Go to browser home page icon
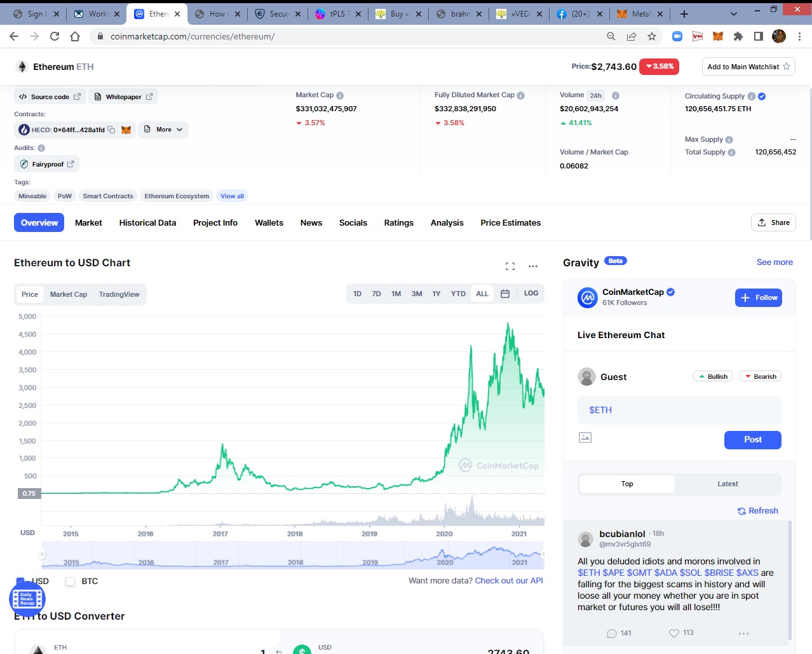Screen dimensions: 812x654 75,36
